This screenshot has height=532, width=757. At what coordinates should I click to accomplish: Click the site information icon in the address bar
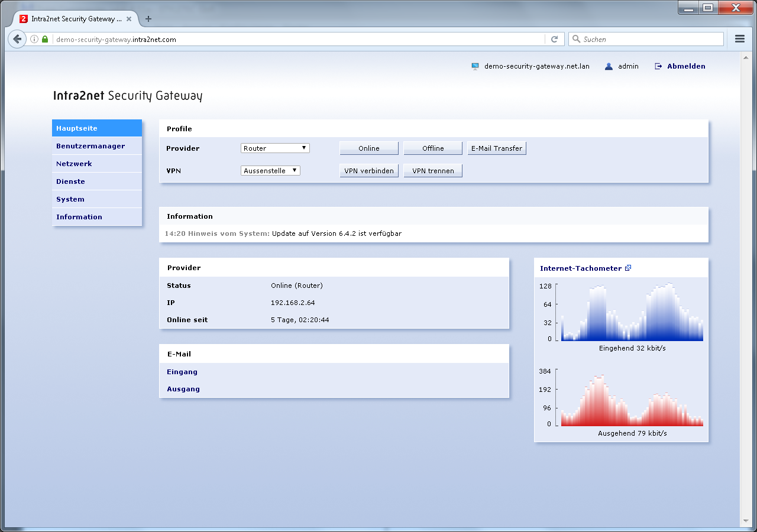click(34, 40)
